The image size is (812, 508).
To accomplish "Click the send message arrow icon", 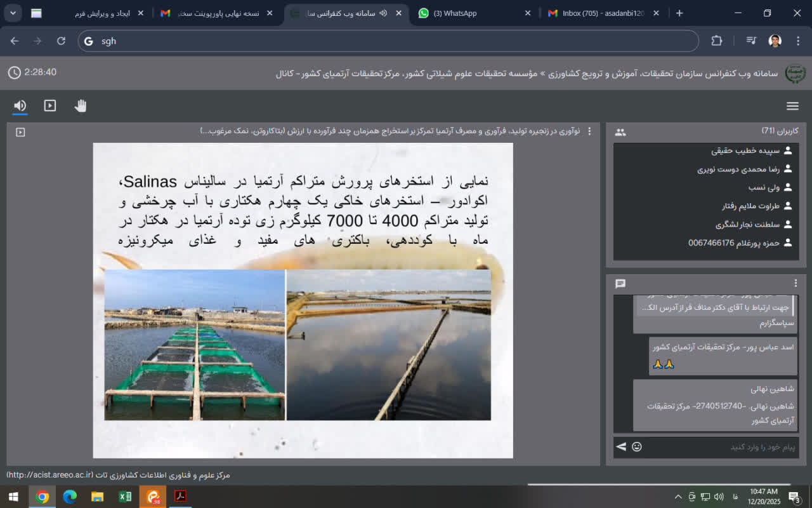I will [x=621, y=446].
